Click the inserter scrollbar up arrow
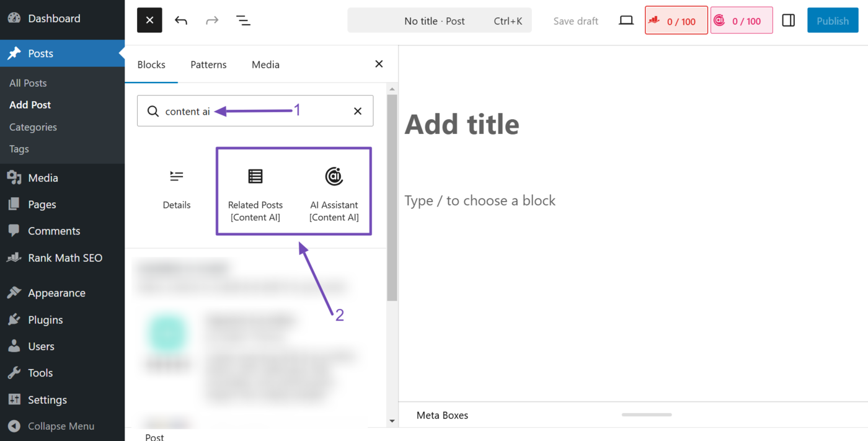Viewport: 868px width, 441px height. [392, 89]
